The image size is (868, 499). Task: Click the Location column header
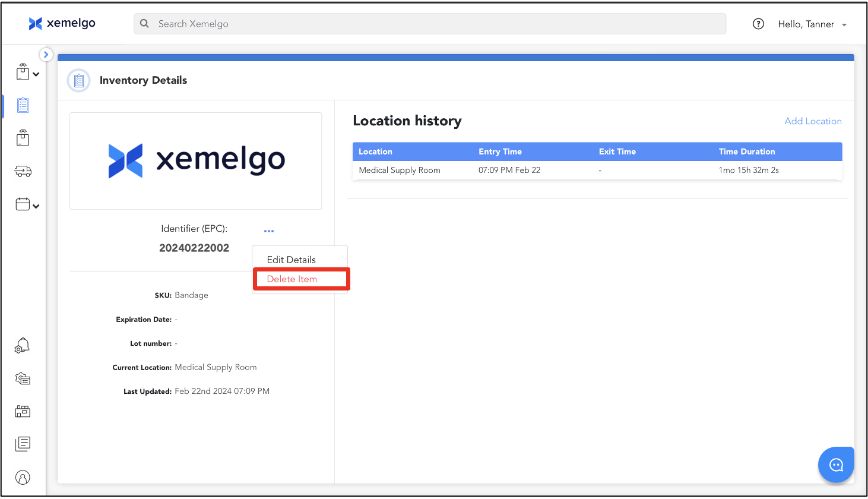[x=375, y=151]
